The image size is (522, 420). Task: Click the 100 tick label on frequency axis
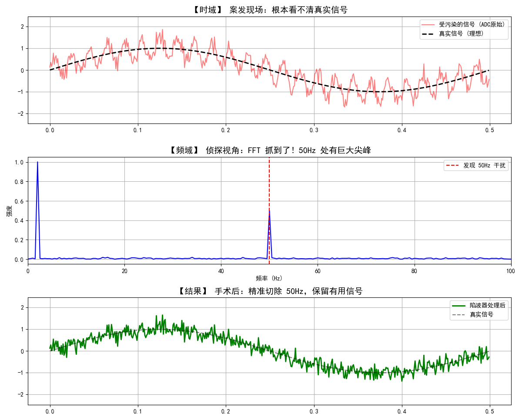[x=511, y=271]
